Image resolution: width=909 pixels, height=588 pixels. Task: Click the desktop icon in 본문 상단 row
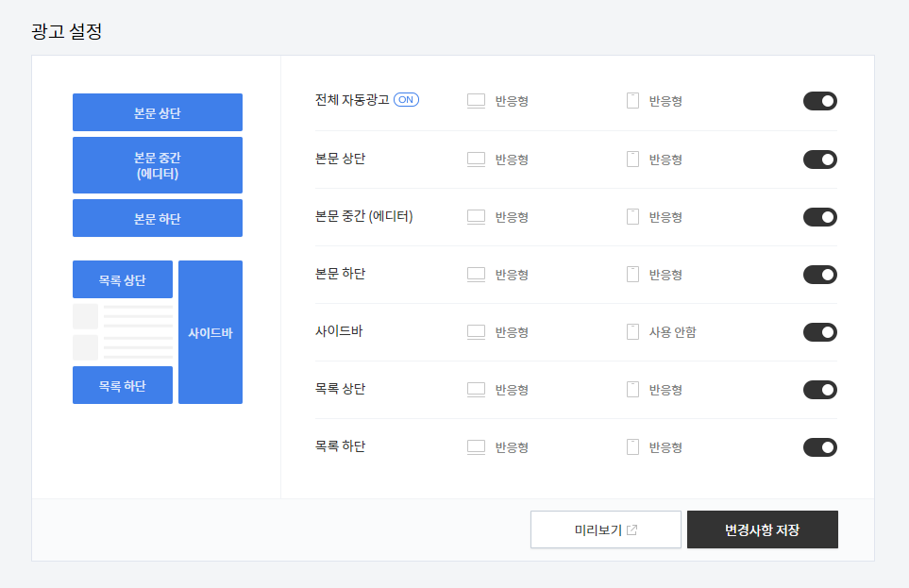pyautogui.click(x=476, y=159)
